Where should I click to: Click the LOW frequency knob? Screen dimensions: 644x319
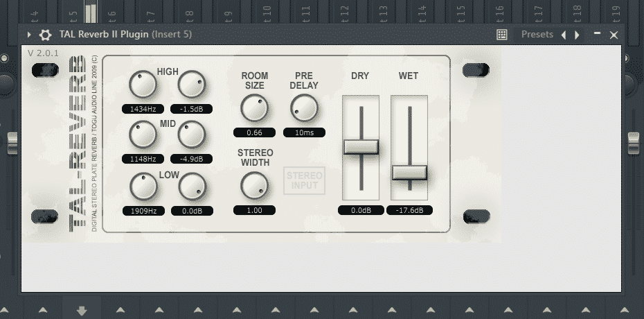click(143, 187)
